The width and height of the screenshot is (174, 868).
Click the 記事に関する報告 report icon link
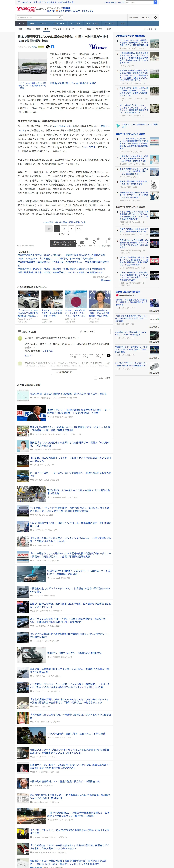(x=26, y=246)
